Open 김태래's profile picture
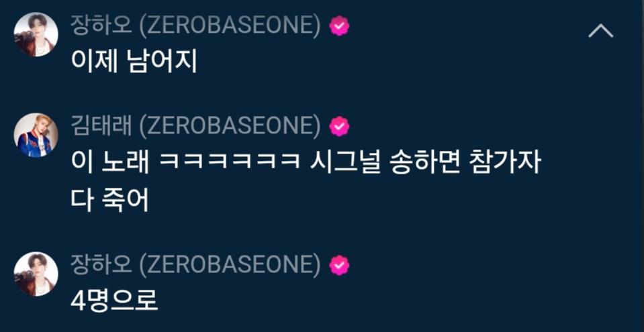644x332 pixels. (36, 135)
